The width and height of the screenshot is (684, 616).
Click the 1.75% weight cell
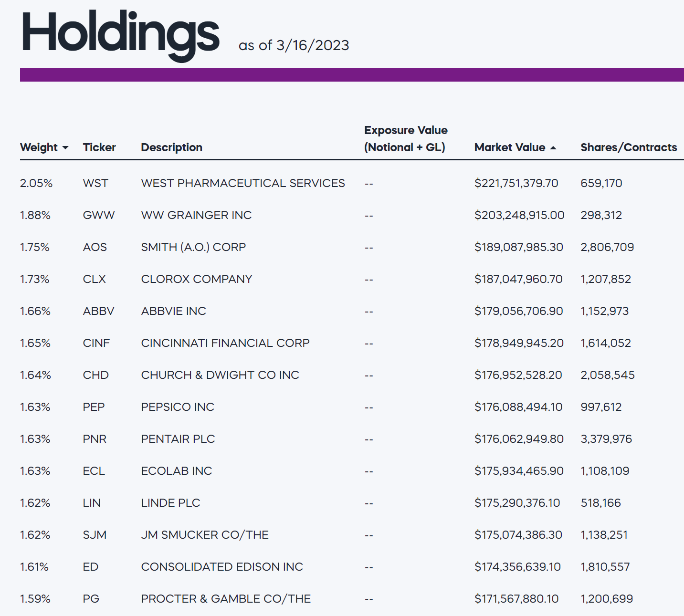35,247
